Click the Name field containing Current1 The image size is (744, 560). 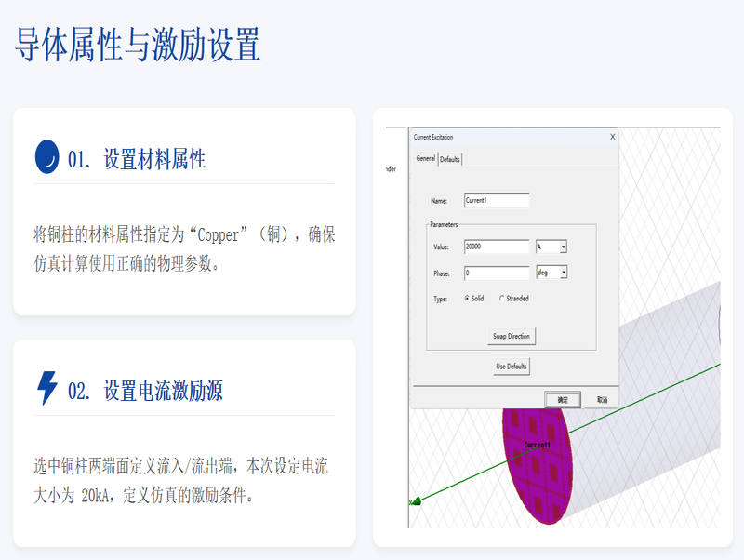point(496,201)
